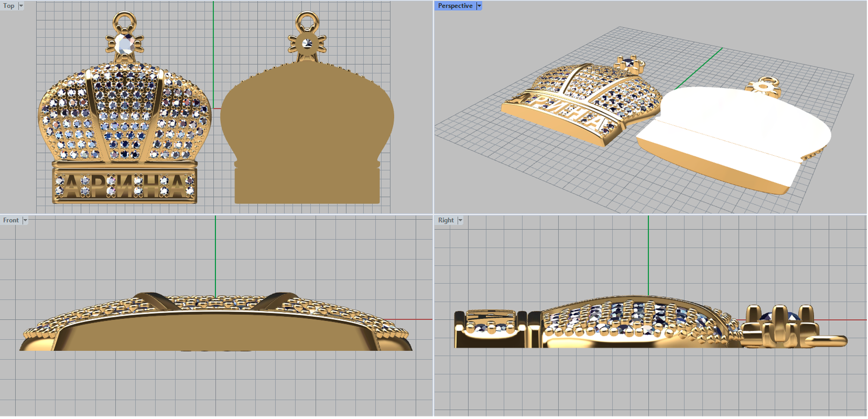Pick the bail ring of plain back crown in Top view
The image size is (868, 419).
point(307,22)
